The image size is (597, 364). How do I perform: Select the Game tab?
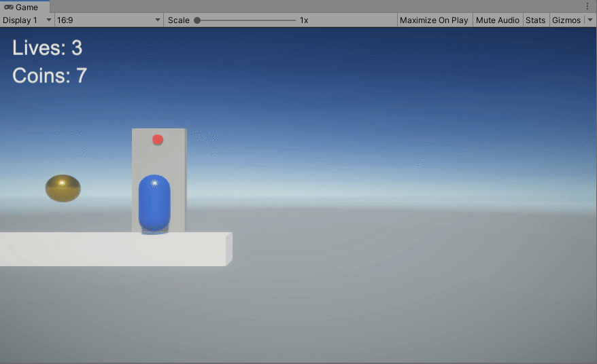point(24,7)
